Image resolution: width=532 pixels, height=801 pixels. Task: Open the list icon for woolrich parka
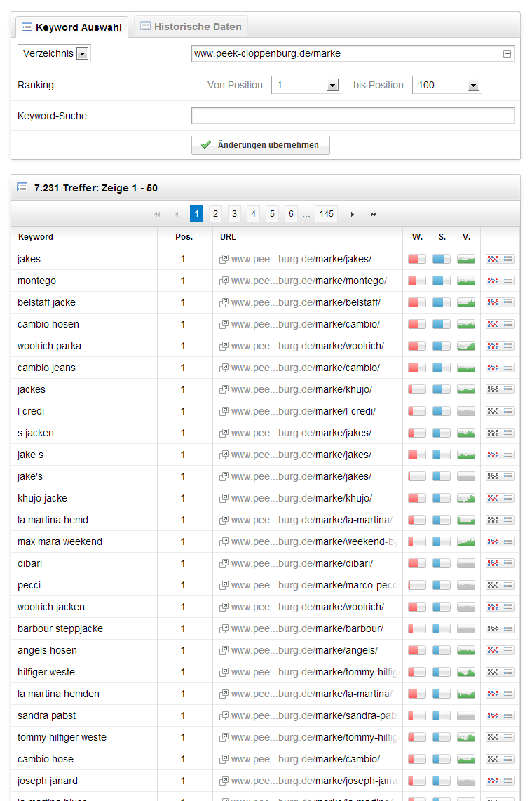pyautogui.click(x=508, y=346)
